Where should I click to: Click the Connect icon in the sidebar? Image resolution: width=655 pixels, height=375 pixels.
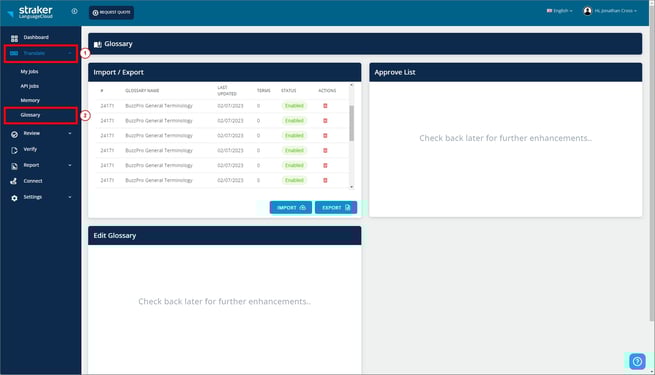pos(14,181)
